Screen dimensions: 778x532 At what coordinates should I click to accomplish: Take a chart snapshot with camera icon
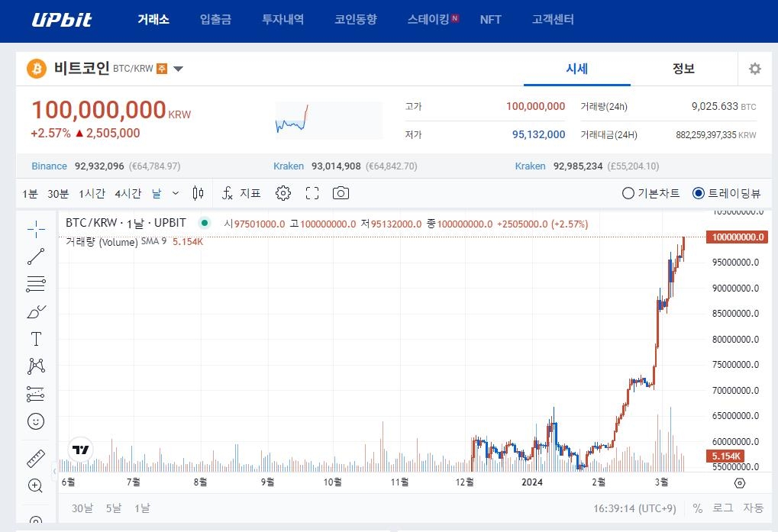[x=341, y=193]
